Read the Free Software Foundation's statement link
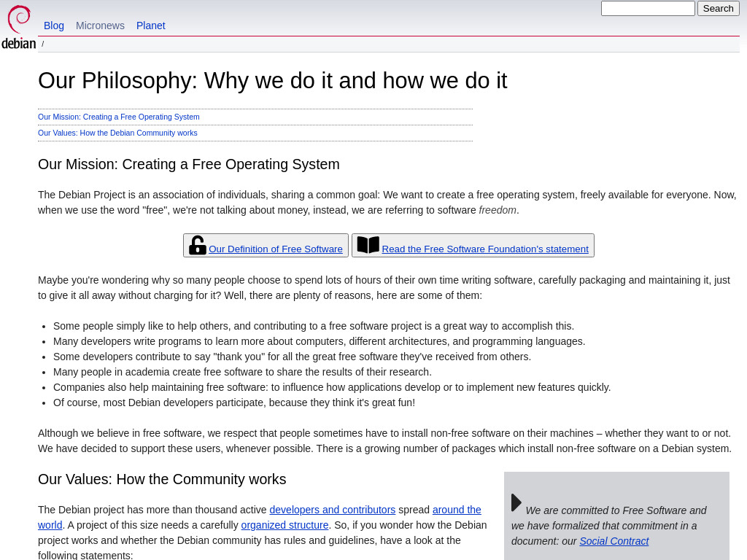Image resolution: width=747 pixels, height=560 pixels. coord(485,249)
